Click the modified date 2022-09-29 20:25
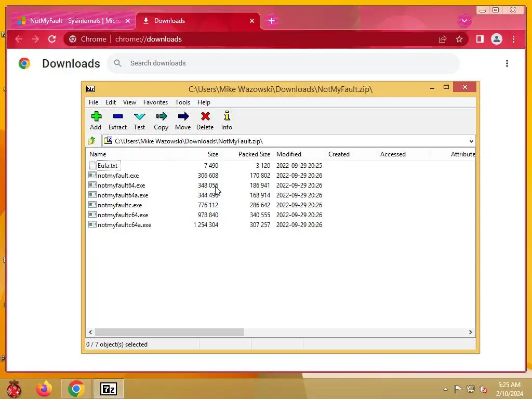The width and height of the screenshot is (532, 399). coord(299,166)
